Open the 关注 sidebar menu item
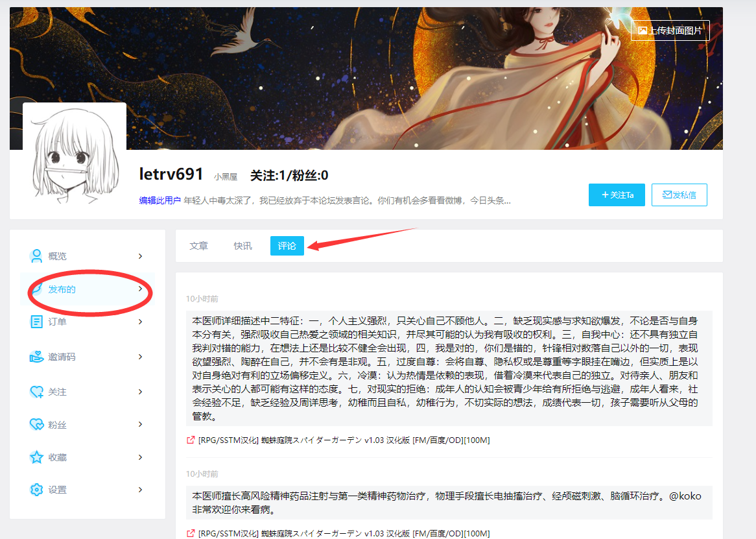Viewport: 756px width, 539px height. (x=88, y=392)
